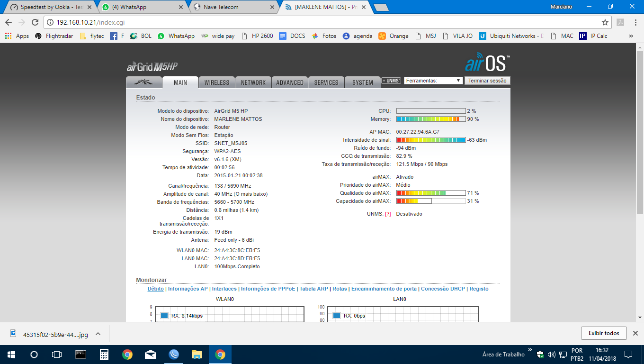This screenshot has width=644, height=364.
Task: Open Informções de PPPoE link
Action: [268, 289]
